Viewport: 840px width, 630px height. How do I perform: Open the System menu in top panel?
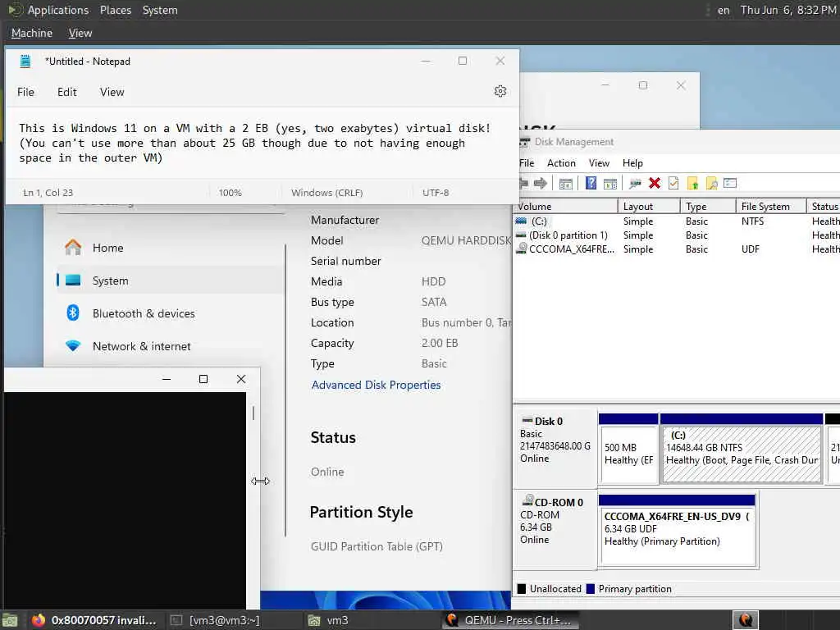(x=160, y=10)
